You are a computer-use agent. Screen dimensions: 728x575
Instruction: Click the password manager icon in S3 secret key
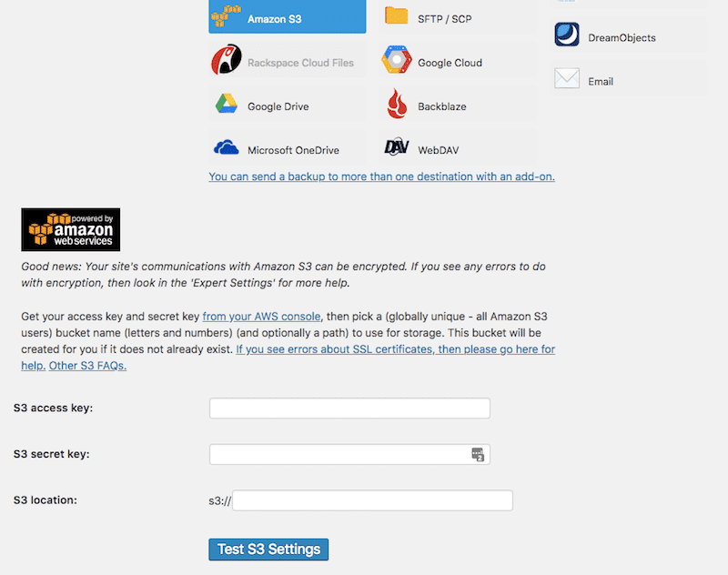coord(478,454)
